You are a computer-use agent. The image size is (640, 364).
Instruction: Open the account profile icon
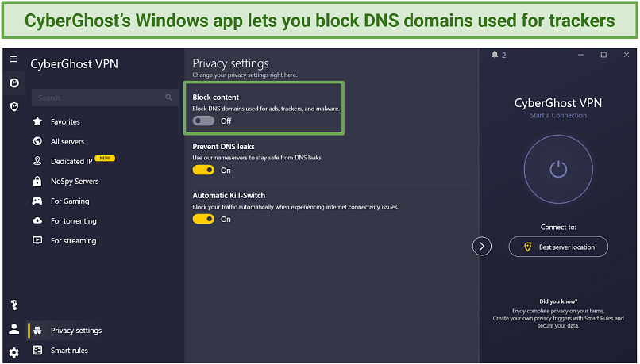[x=13, y=328]
